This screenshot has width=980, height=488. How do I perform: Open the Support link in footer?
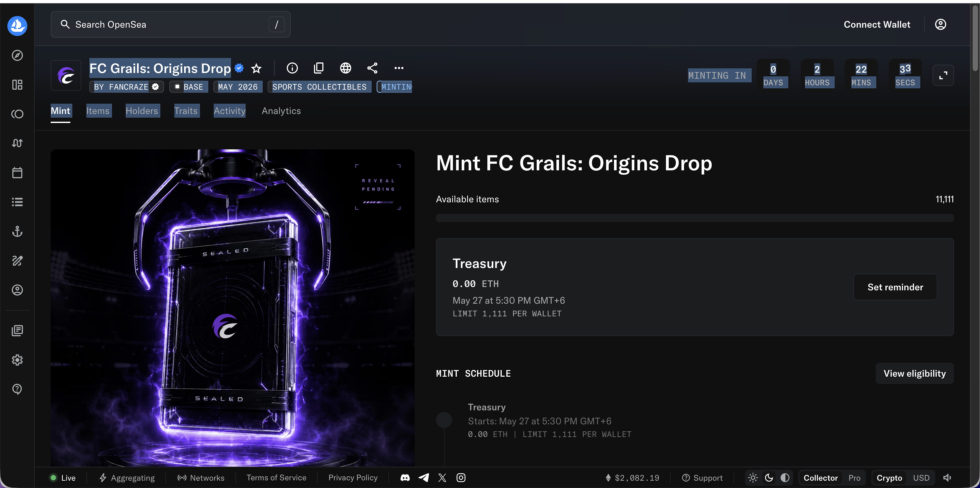702,478
